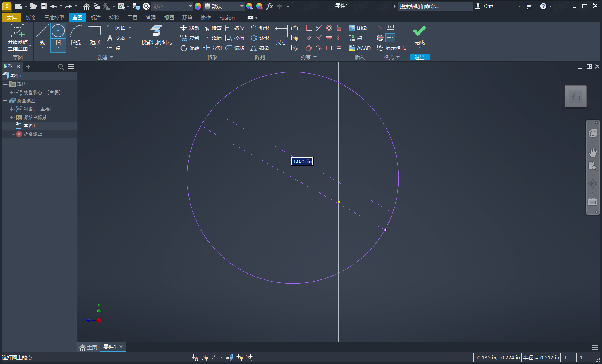Toggle the Show Format (显示格式) button
Viewport: 602px width, 364px height.
391,48
